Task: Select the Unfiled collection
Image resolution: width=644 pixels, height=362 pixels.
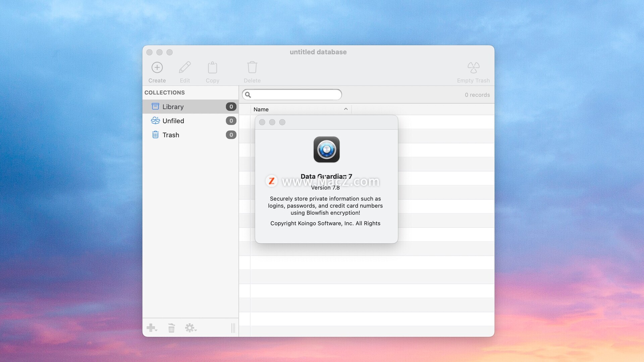Action: 173,121
